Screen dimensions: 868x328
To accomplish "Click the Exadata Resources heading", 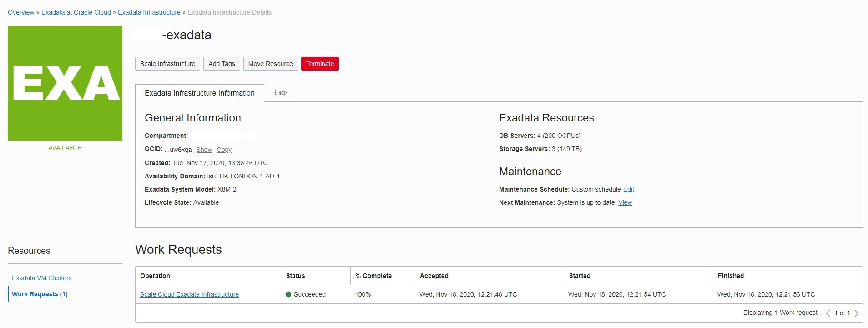I will pos(546,118).
